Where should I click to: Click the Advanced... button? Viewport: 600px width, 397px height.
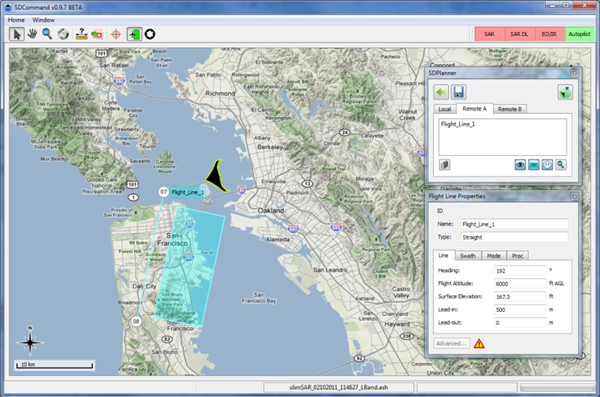click(452, 343)
